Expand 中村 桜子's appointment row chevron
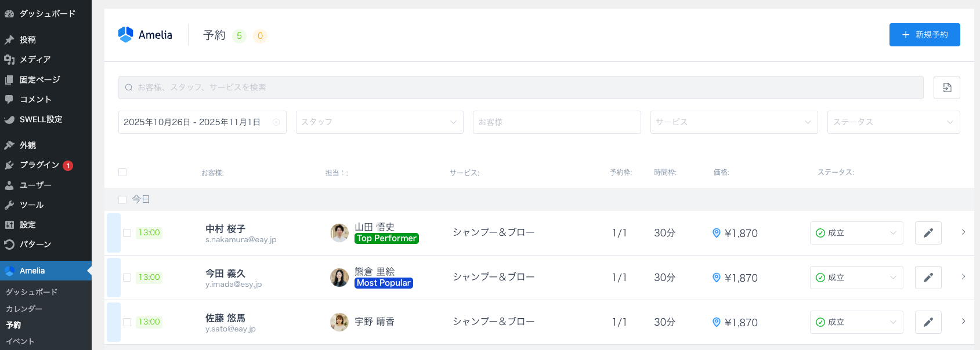980x350 pixels. 963,232
